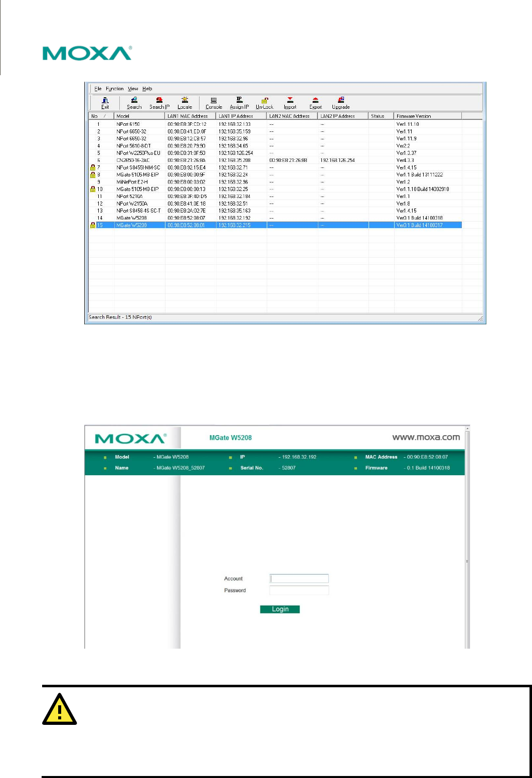Click the Search IP toolbar icon
This screenshot has width=532, height=778.
click(x=159, y=103)
